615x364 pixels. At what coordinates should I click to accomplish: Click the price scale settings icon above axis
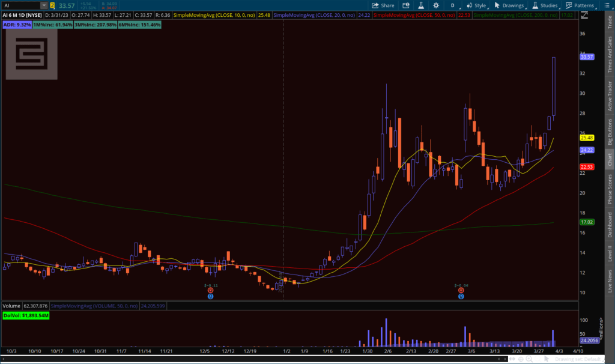(584, 15)
